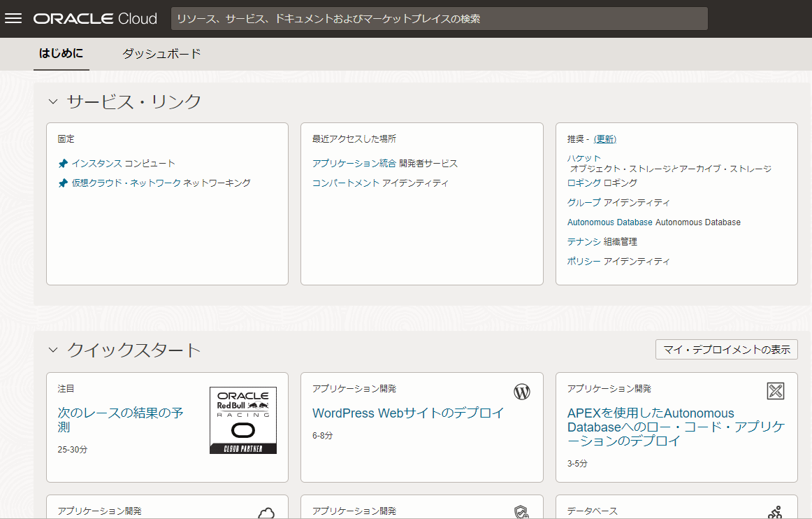This screenshot has height=519, width=812.
Task: Open the Autonomous Database recommended link
Action: [x=609, y=222]
